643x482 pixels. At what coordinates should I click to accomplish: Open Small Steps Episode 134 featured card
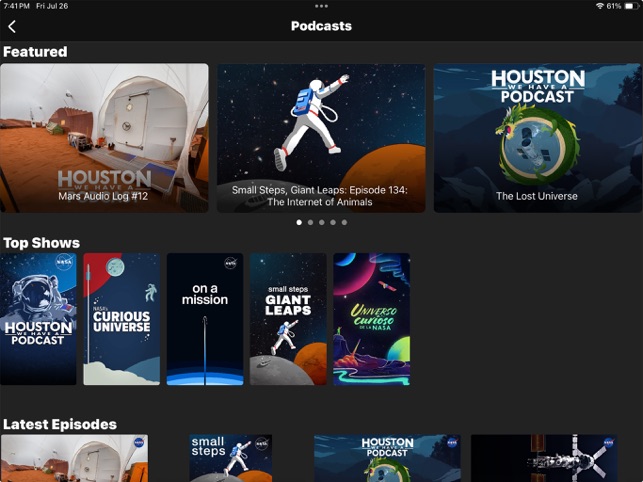321,138
